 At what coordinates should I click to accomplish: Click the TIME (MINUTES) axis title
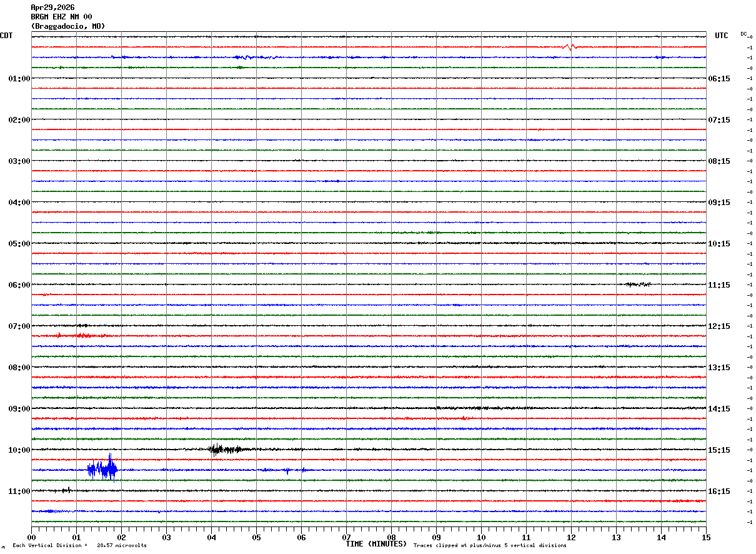pos(376,544)
